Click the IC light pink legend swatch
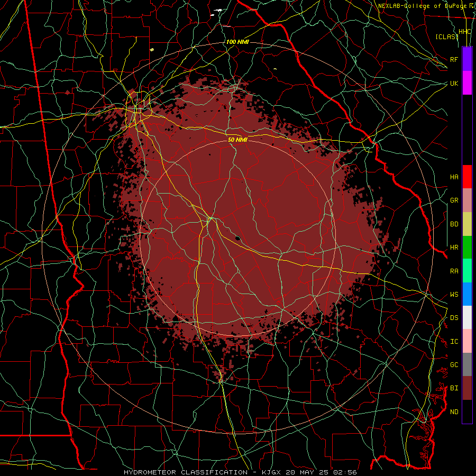Viewport: 476px width, 476px height. pyautogui.click(x=467, y=341)
